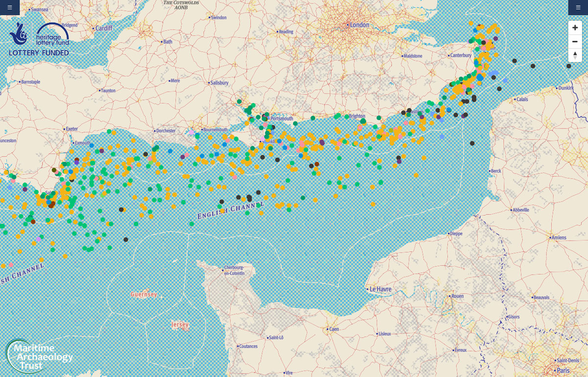The image size is (588, 377).
Task: Zoom in with the plus button
Action: tap(575, 27)
